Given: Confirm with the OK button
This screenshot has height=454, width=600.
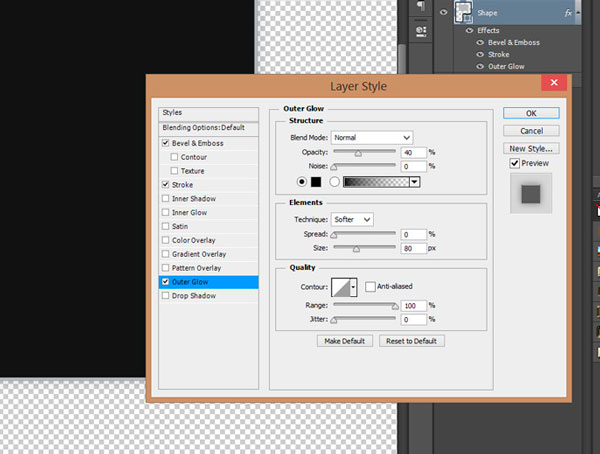Looking at the screenshot, I should tap(531, 113).
